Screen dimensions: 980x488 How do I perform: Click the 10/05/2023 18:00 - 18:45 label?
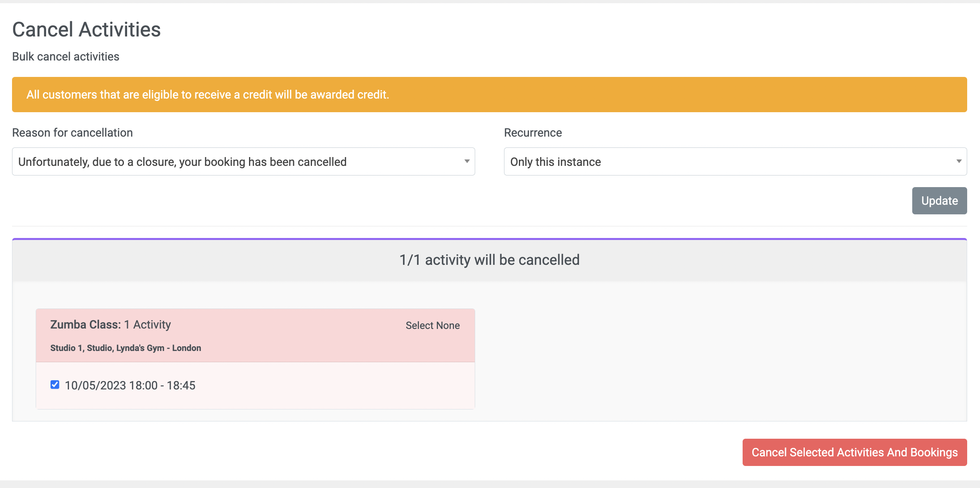pos(130,385)
